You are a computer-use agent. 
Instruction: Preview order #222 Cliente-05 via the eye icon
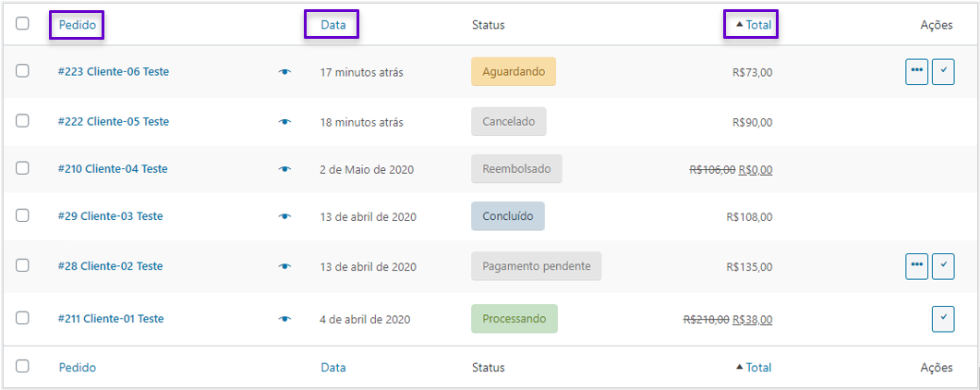pos(285,122)
